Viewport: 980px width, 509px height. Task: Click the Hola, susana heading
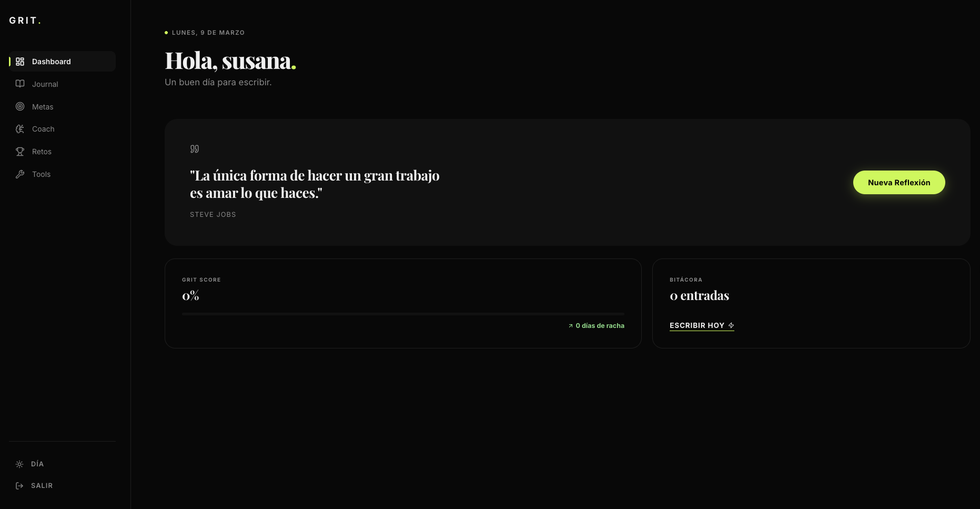[230, 61]
